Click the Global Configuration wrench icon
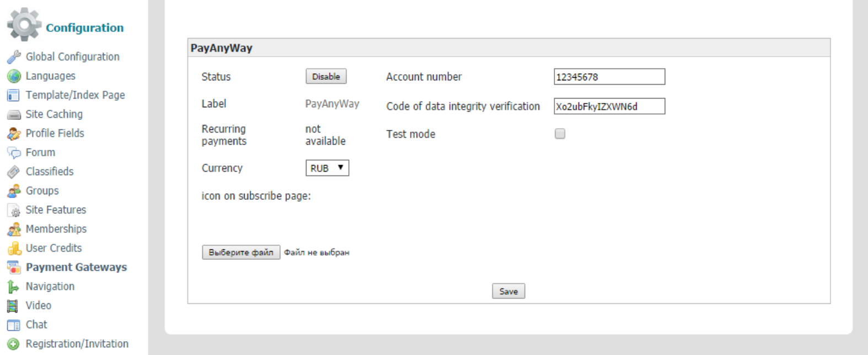868x355 pixels. coord(14,57)
